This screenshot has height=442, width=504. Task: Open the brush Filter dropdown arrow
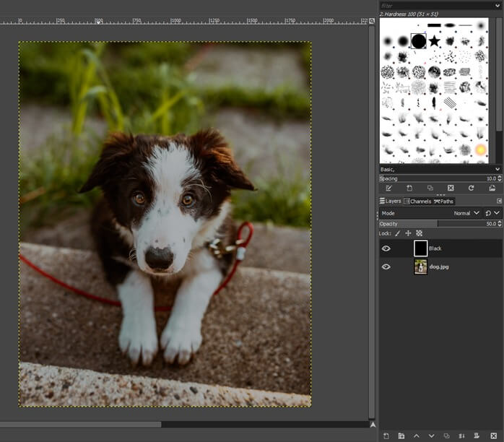tap(498, 5)
